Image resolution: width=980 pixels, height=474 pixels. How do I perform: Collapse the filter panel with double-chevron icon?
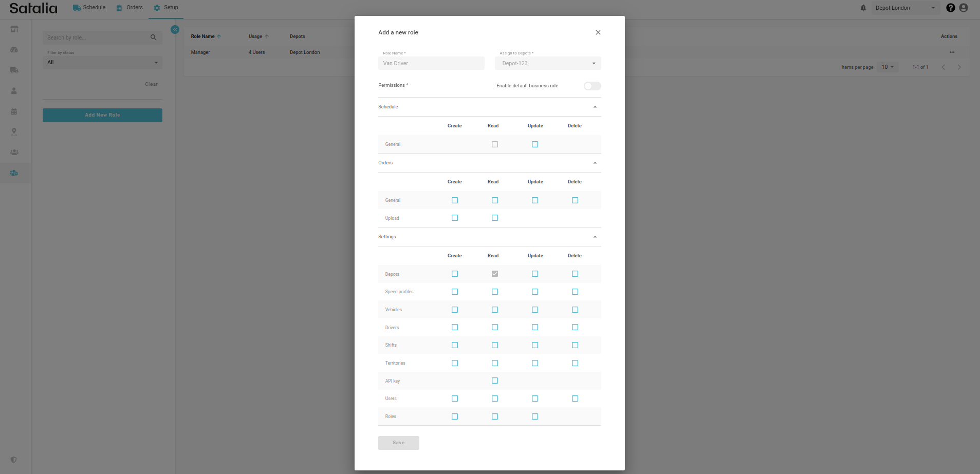coord(175,30)
